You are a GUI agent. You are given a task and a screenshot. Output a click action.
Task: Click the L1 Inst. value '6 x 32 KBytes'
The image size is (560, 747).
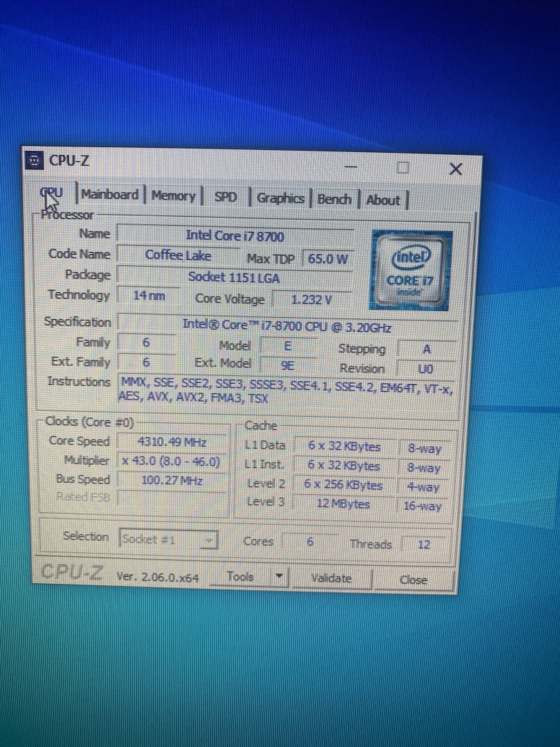pyautogui.click(x=344, y=465)
